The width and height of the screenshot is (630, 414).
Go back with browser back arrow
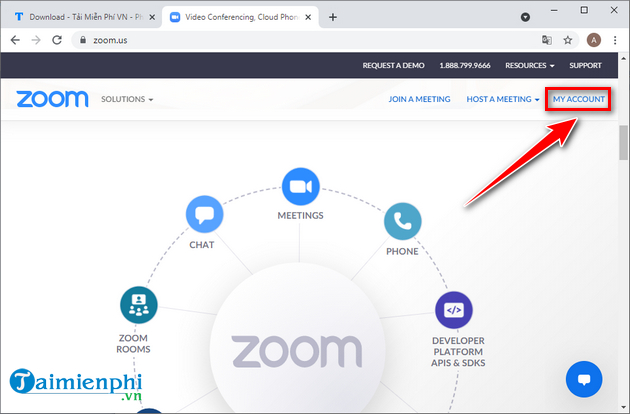pos(15,40)
